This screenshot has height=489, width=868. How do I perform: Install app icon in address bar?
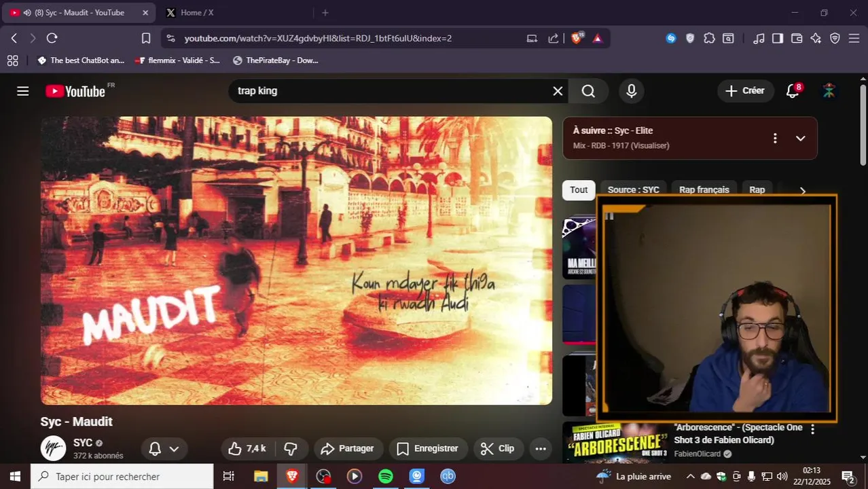click(532, 39)
